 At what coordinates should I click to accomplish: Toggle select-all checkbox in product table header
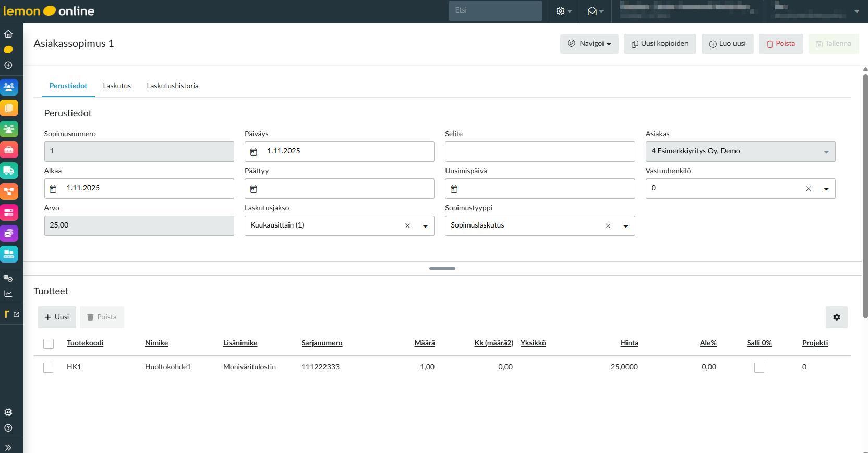49,343
